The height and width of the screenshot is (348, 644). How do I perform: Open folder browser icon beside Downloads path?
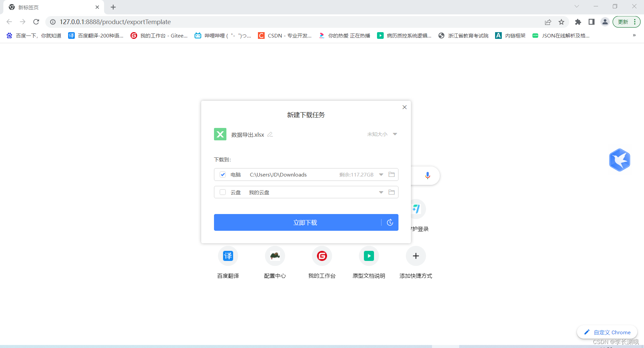click(x=391, y=174)
